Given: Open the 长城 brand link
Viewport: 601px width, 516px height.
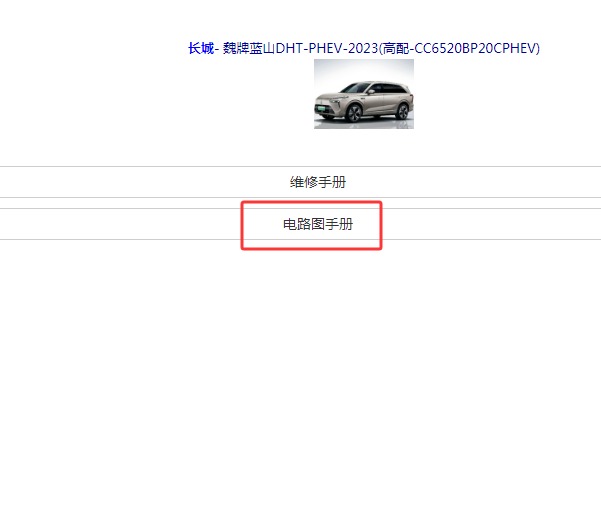Looking at the screenshot, I should pyautogui.click(x=201, y=48).
